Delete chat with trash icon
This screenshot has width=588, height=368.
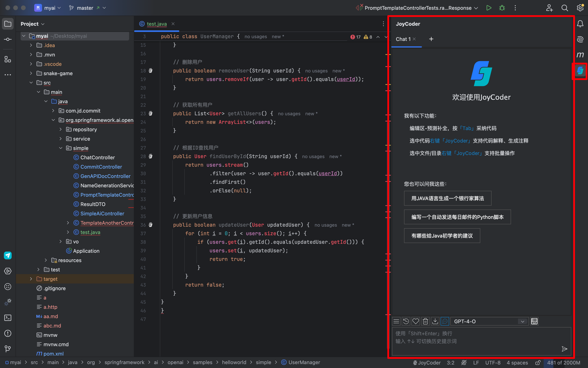(x=425, y=321)
